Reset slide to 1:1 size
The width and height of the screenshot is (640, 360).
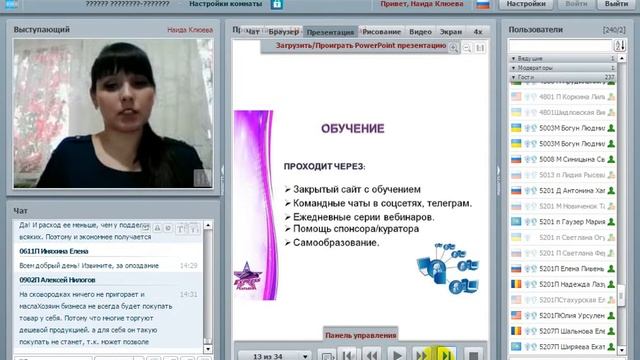tap(480, 48)
